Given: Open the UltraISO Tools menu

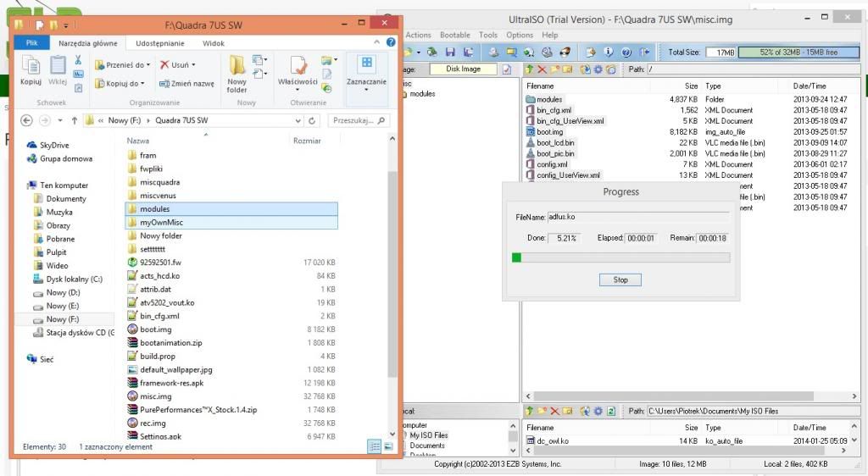Looking at the screenshot, I should 488,35.
